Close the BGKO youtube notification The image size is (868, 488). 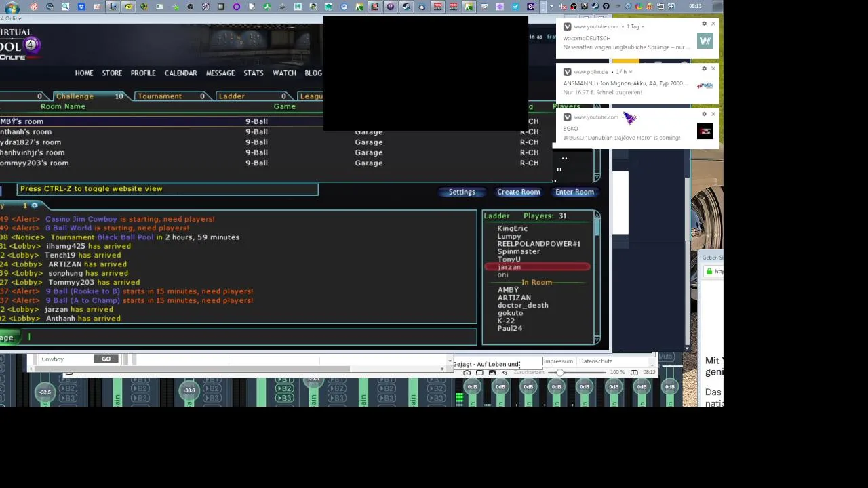pyautogui.click(x=713, y=114)
